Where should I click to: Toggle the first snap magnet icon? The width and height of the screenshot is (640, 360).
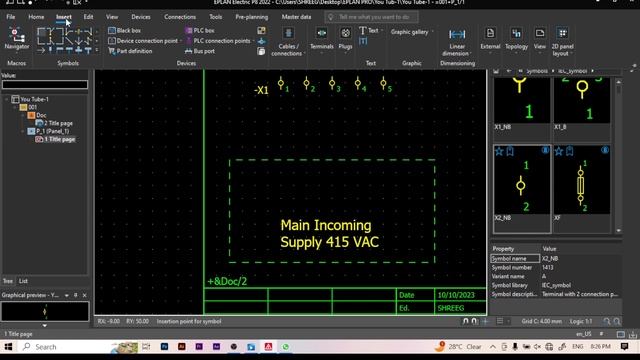(x=465, y=321)
